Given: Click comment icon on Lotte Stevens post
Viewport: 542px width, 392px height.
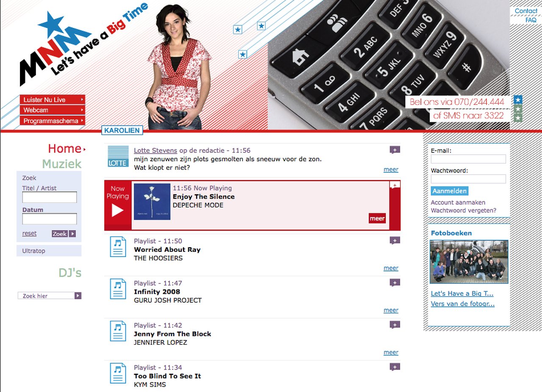Looking at the screenshot, I should (395, 150).
